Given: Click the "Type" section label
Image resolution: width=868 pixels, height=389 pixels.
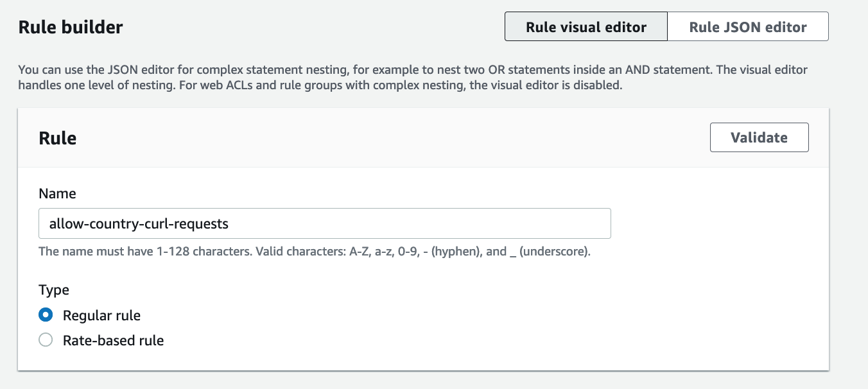Looking at the screenshot, I should point(54,290).
